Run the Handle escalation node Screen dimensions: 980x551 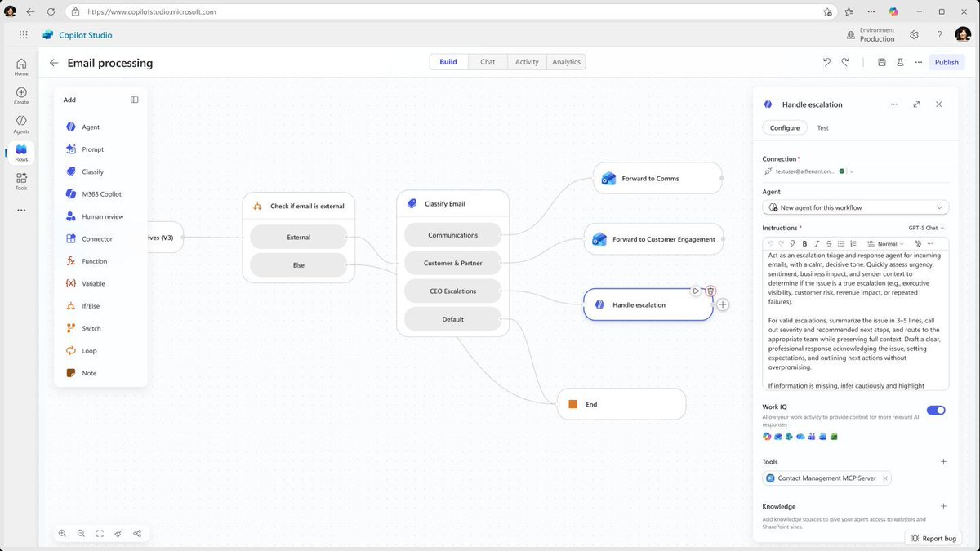tap(696, 291)
